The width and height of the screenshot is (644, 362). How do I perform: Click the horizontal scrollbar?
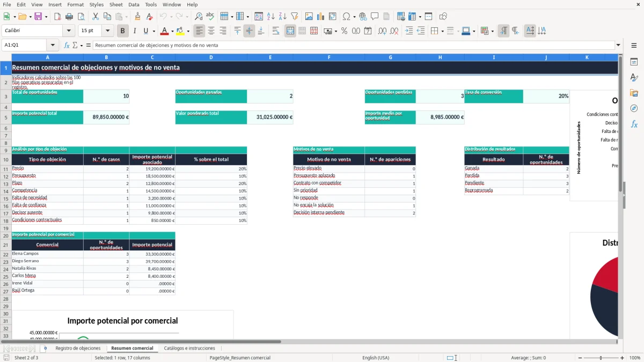pyautogui.click(x=141, y=342)
